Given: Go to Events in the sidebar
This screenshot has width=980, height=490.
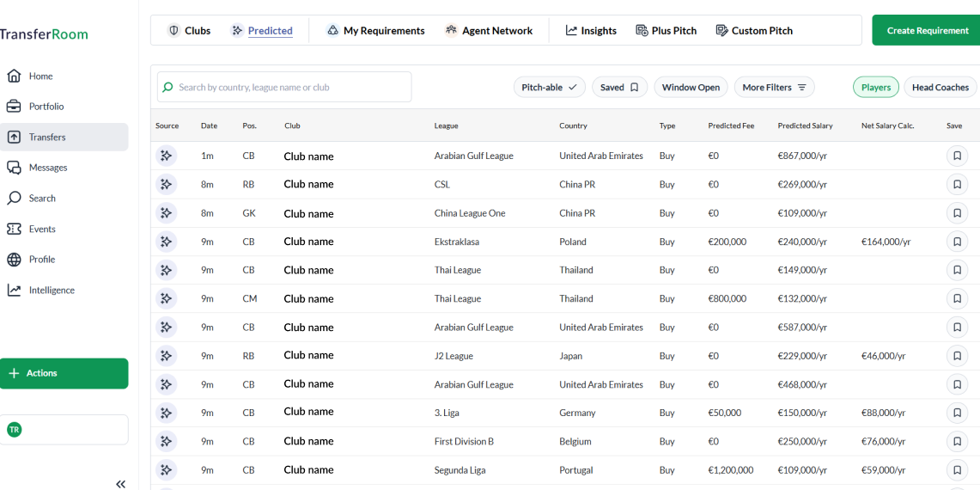Looking at the screenshot, I should tap(41, 229).
